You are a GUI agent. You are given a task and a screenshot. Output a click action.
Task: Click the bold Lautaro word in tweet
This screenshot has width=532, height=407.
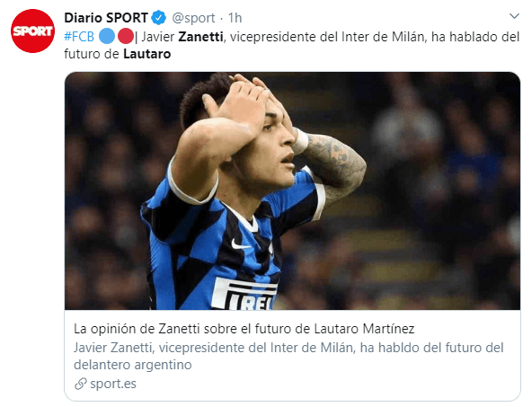click(x=146, y=54)
